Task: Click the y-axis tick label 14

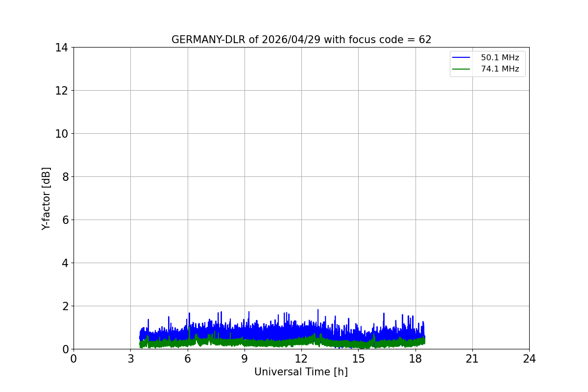Action: [62, 48]
